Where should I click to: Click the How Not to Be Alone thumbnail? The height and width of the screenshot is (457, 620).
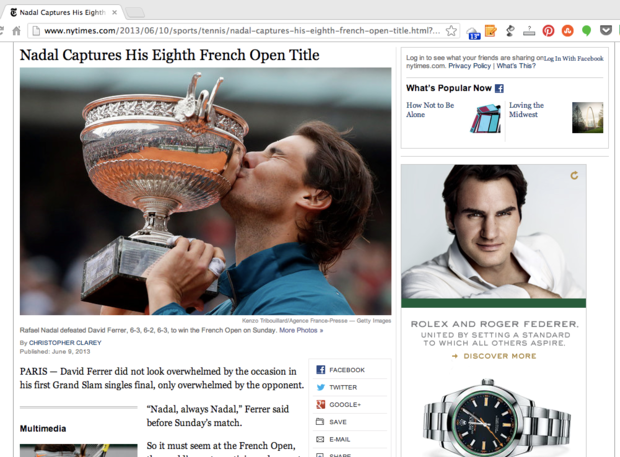coord(485,118)
